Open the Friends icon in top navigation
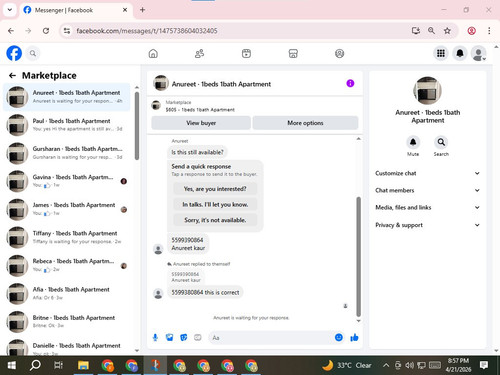Viewport: 500px width, 375px height. (199, 53)
